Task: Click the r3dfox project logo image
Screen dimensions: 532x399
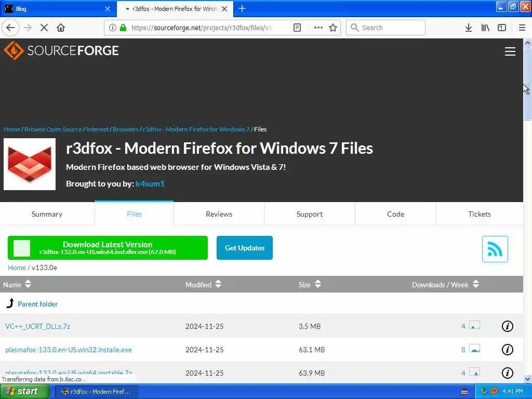Action: (x=30, y=164)
